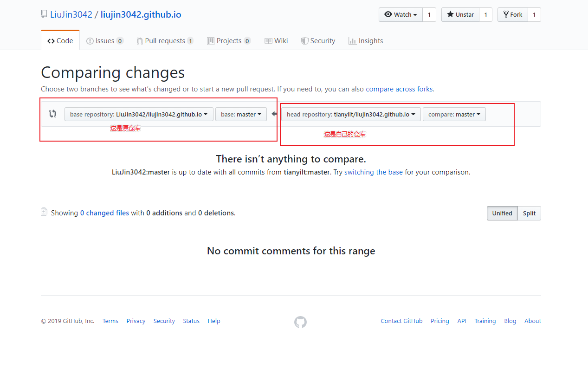Follow the compare across forks link
588x369 pixels.
pos(399,89)
